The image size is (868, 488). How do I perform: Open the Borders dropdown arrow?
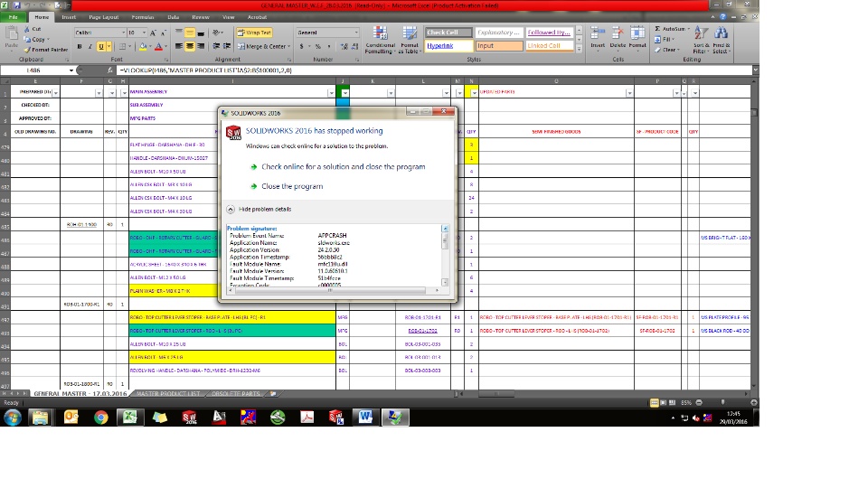[130, 46]
